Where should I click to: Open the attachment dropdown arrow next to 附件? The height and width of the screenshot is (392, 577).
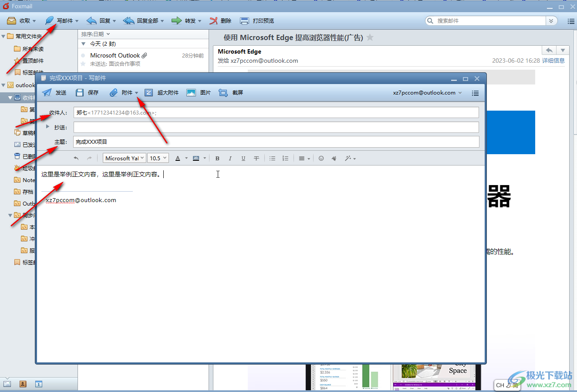(x=136, y=93)
